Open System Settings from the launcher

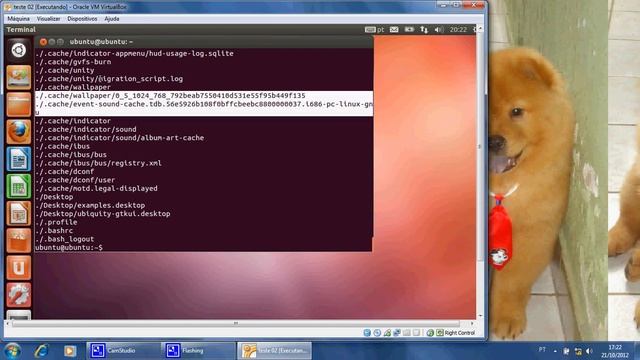18,295
